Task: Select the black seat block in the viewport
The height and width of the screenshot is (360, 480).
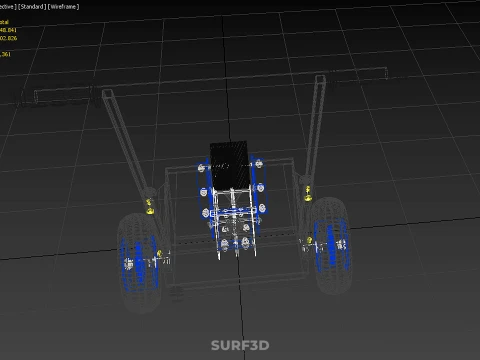Action: pos(230,165)
